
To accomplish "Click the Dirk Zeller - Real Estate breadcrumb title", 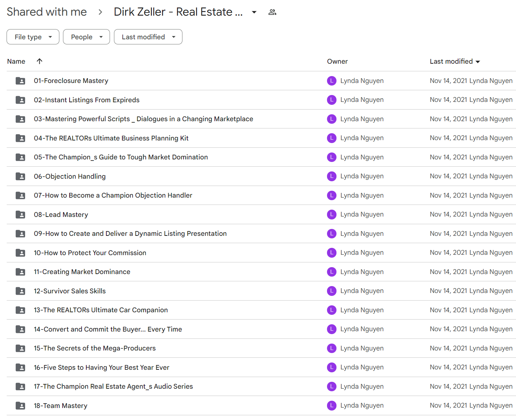I will [x=178, y=12].
